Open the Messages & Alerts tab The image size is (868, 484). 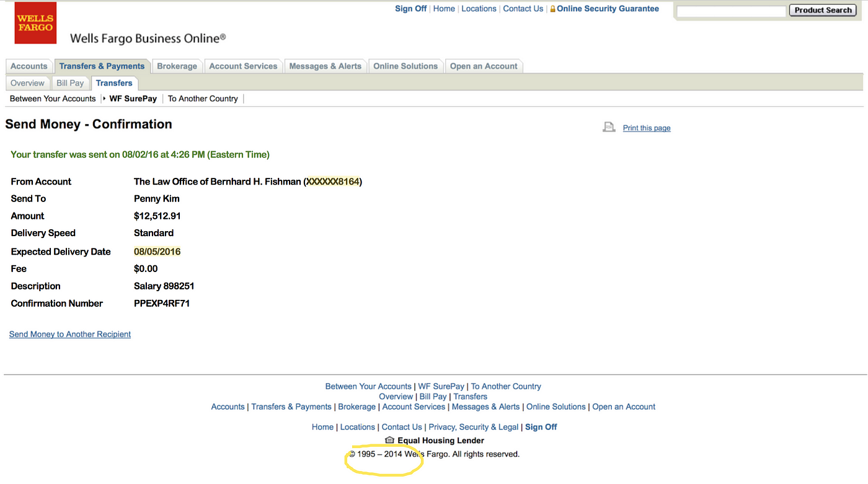pos(325,66)
